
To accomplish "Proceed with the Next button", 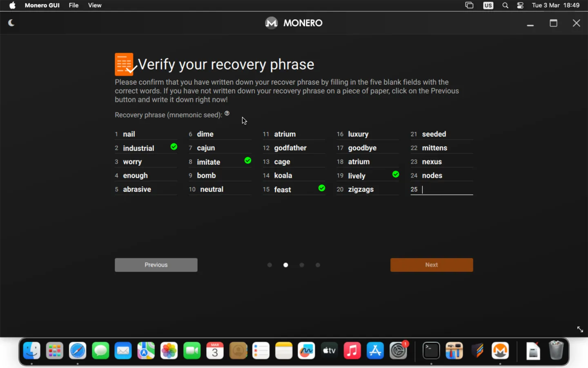I will (x=432, y=265).
